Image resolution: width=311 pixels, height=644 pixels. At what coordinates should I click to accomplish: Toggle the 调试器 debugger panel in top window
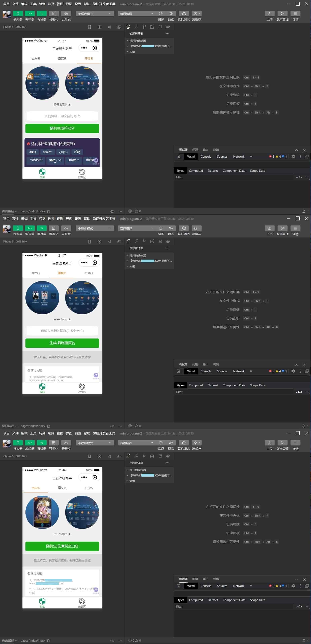[42, 14]
